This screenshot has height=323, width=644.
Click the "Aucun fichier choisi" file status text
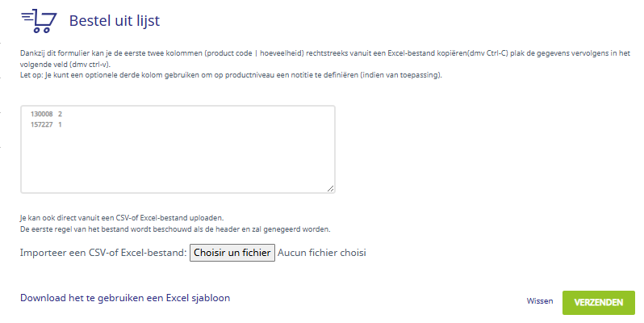pyautogui.click(x=322, y=253)
